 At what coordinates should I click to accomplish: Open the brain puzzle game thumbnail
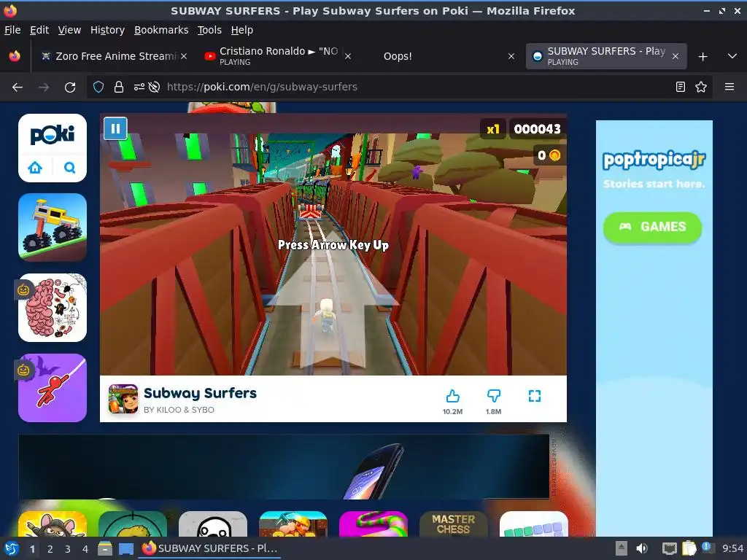tap(53, 308)
